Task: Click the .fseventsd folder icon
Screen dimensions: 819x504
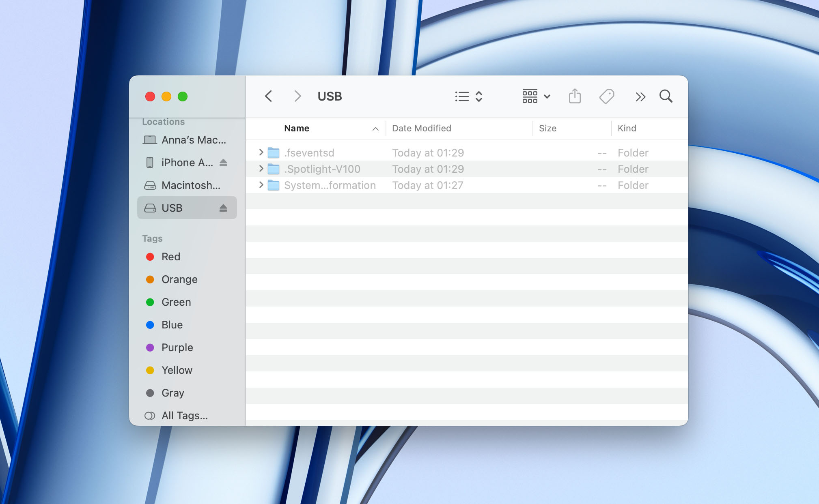Action: coord(274,153)
